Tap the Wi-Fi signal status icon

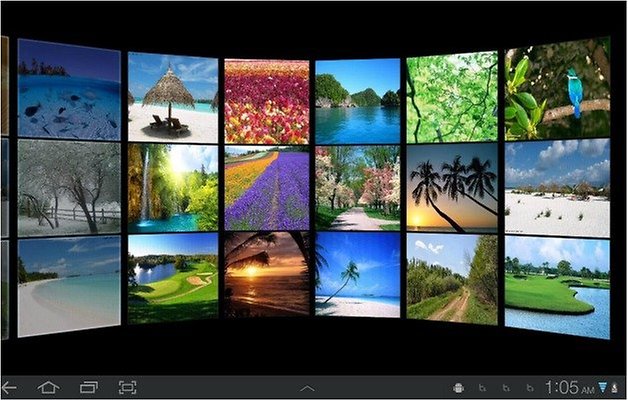[603, 387]
